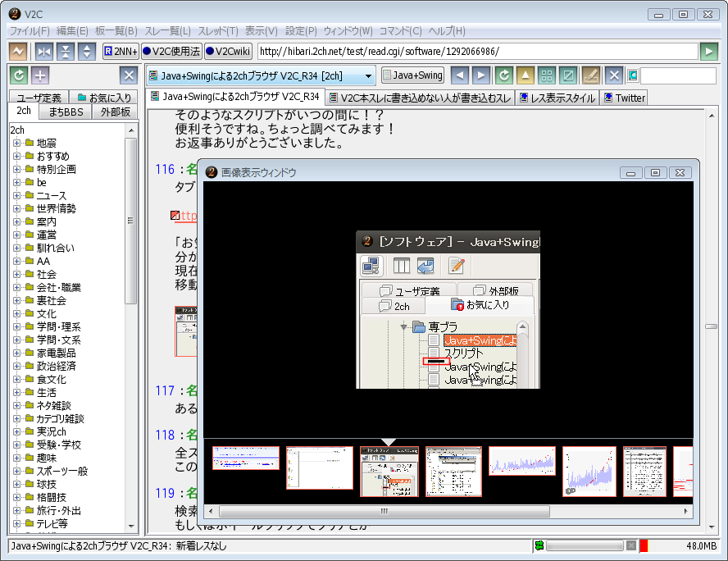Open the thread title dropdown

pyautogui.click(x=368, y=75)
